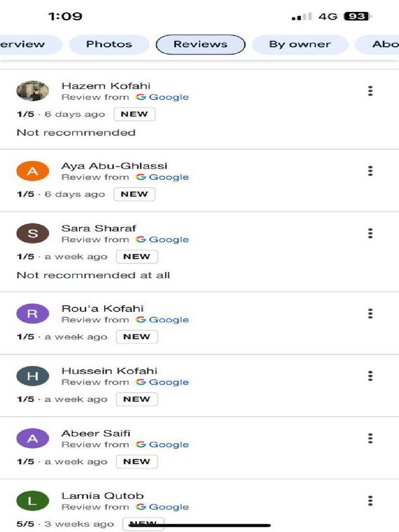
Task: Open more options for Abeer Saifi's review
Action: [x=370, y=438]
